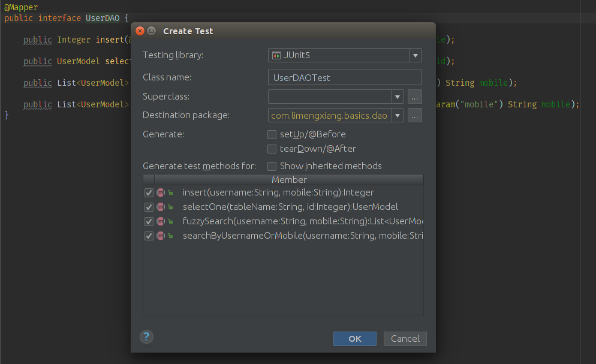Click the method icon beside fuzzySearch
596x364 pixels.
point(161,221)
